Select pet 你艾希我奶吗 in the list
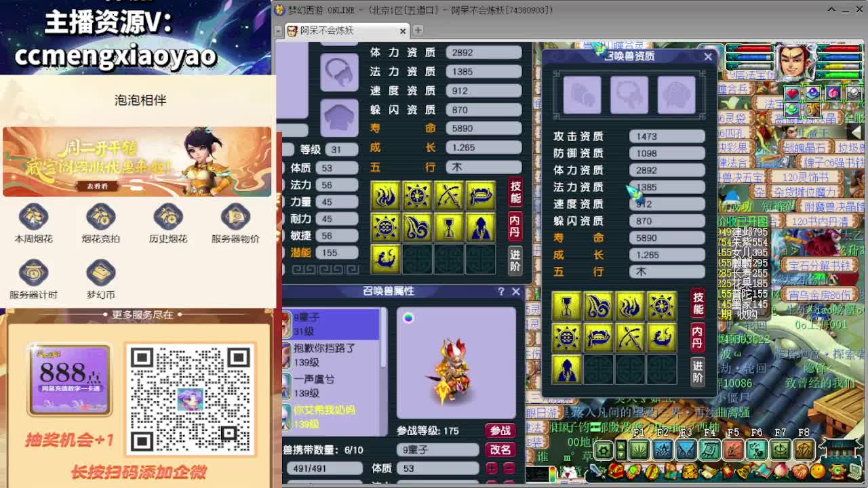This screenshot has width=868, height=488. [331, 416]
